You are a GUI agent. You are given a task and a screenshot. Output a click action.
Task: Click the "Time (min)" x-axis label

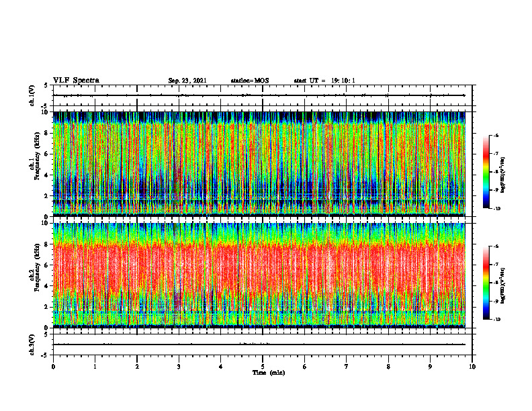269,373
